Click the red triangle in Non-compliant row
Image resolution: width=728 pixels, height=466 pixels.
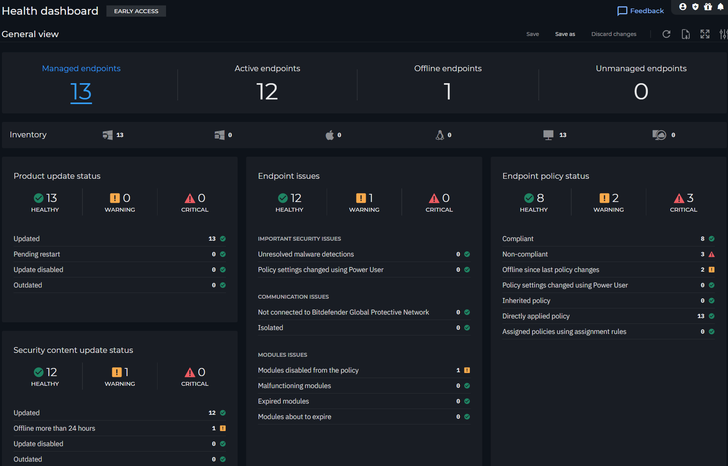click(x=712, y=254)
